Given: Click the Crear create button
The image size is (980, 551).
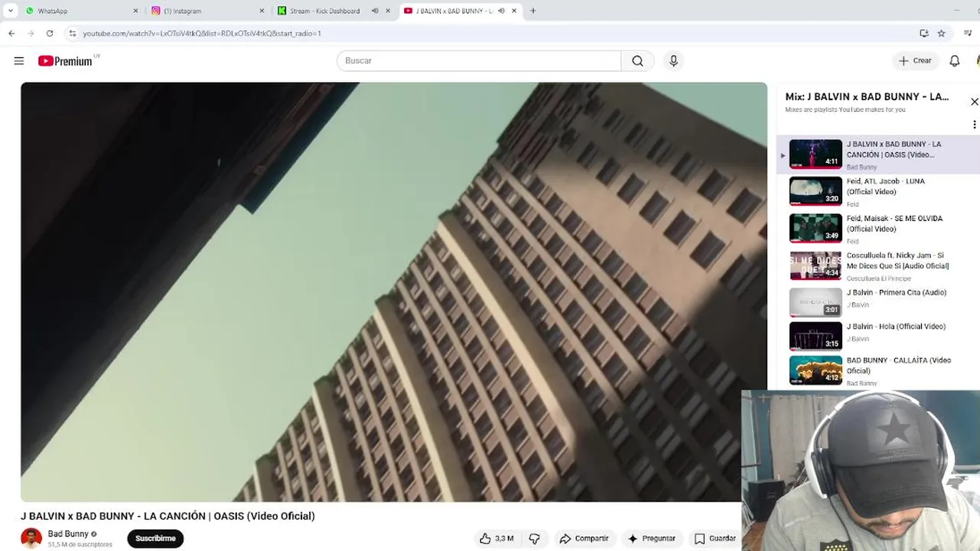Looking at the screenshot, I should pyautogui.click(x=915, y=60).
